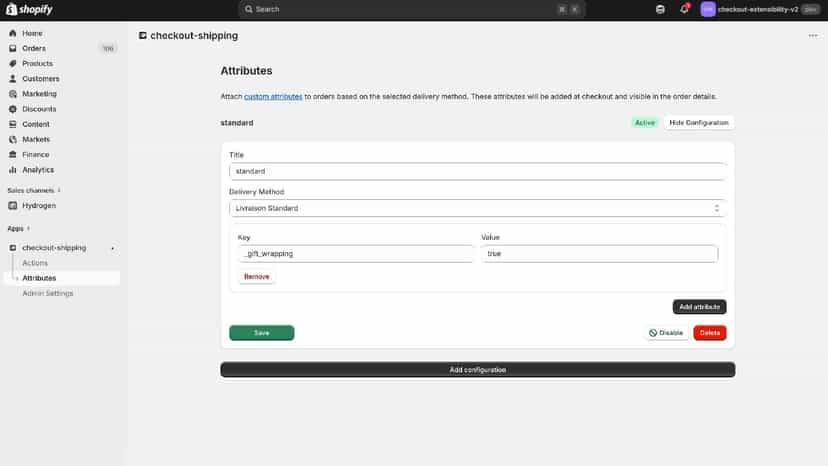Click into the Key input field
This screenshot has height=466, width=828.
tap(356, 254)
